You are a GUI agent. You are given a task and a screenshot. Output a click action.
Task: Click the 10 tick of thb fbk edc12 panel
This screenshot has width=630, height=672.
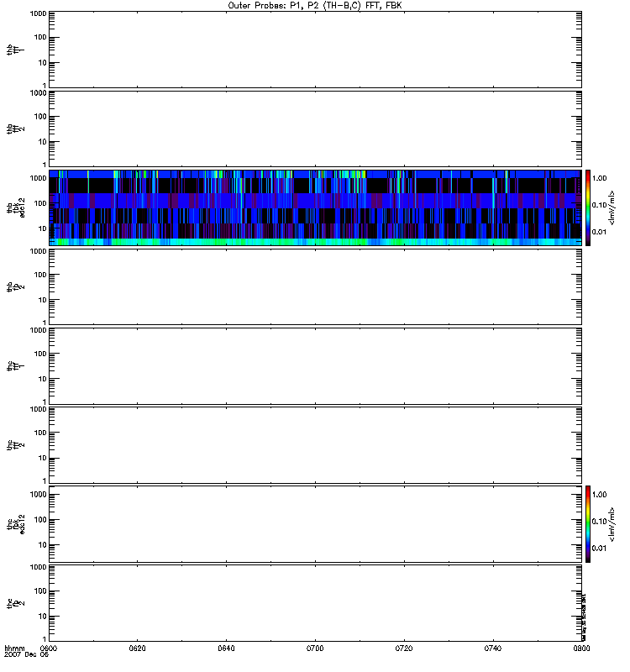[42, 228]
